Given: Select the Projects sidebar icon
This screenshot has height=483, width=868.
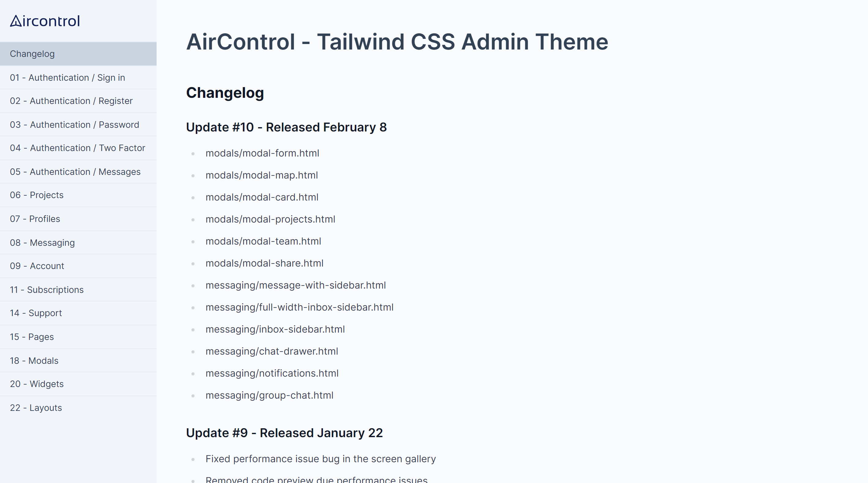Looking at the screenshot, I should tap(78, 195).
